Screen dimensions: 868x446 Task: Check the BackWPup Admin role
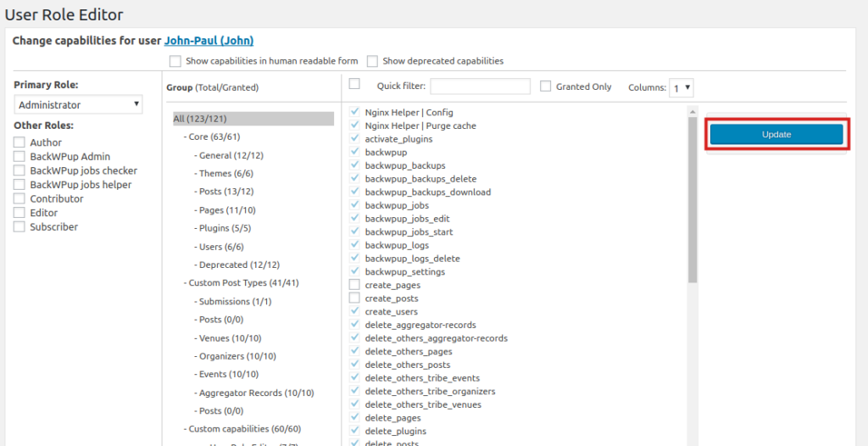click(19, 157)
